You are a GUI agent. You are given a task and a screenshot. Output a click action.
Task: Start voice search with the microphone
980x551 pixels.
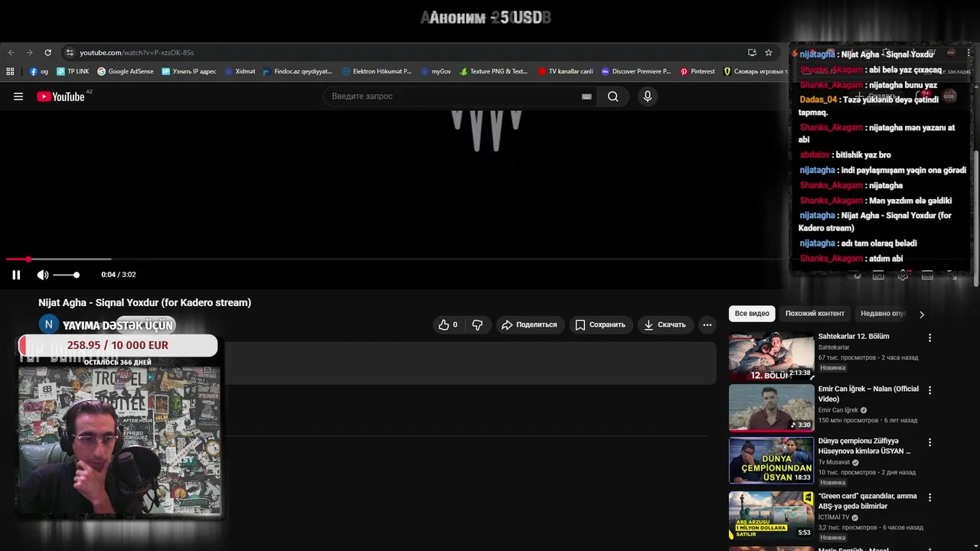[x=648, y=96]
